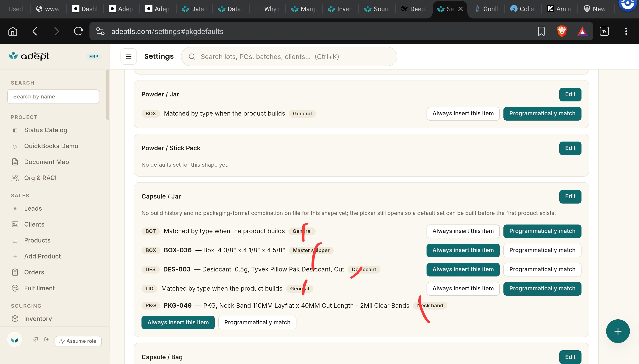Click the adept leaf avatar in footer
Image resolution: width=639 pixels, height=364 pixels.
(15, 340)
